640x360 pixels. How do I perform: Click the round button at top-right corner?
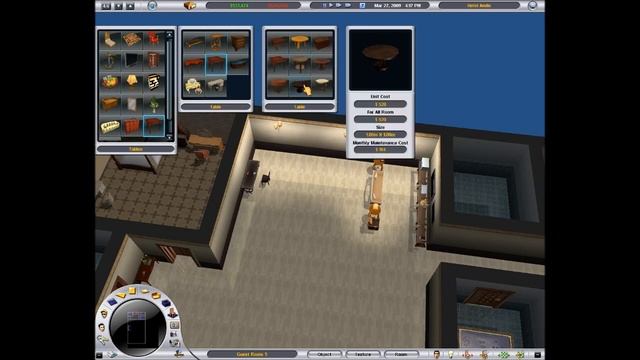[532, 6]
